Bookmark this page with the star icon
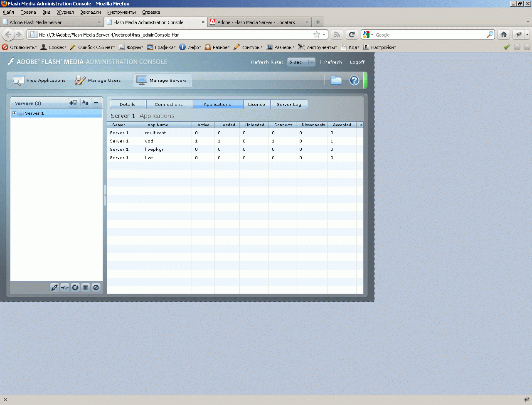This screenshot has width=532, height=405. click(317, 34)
